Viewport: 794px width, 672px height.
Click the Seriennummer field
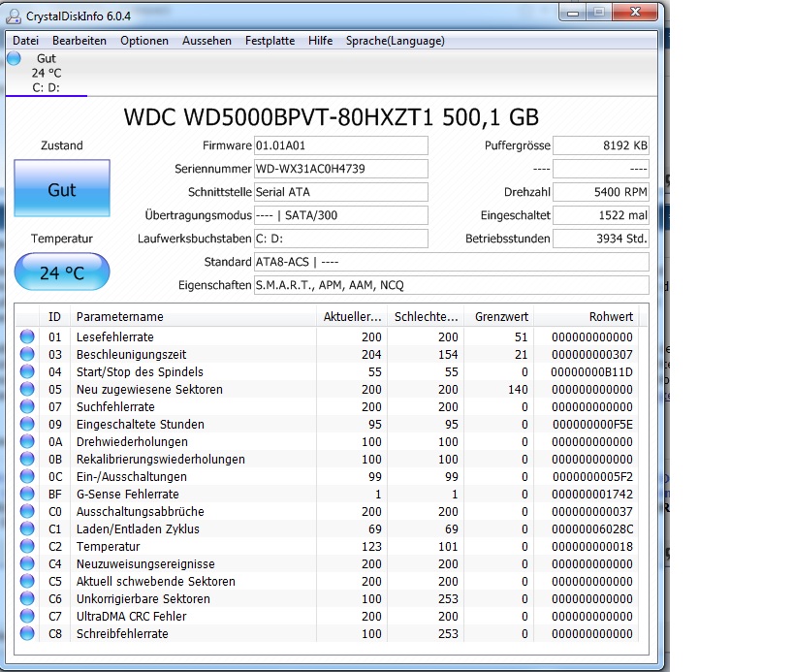(341, 169)
